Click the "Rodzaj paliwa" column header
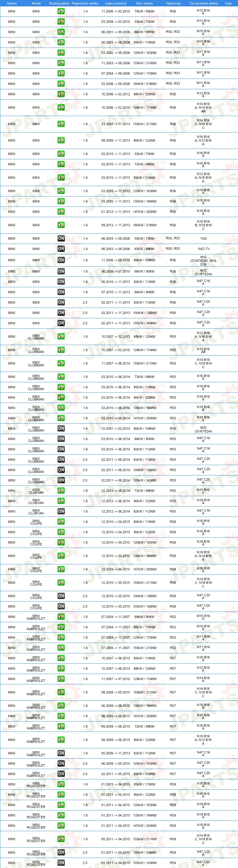The height and width of the screenshot is (868, 238). click(59, 3)
